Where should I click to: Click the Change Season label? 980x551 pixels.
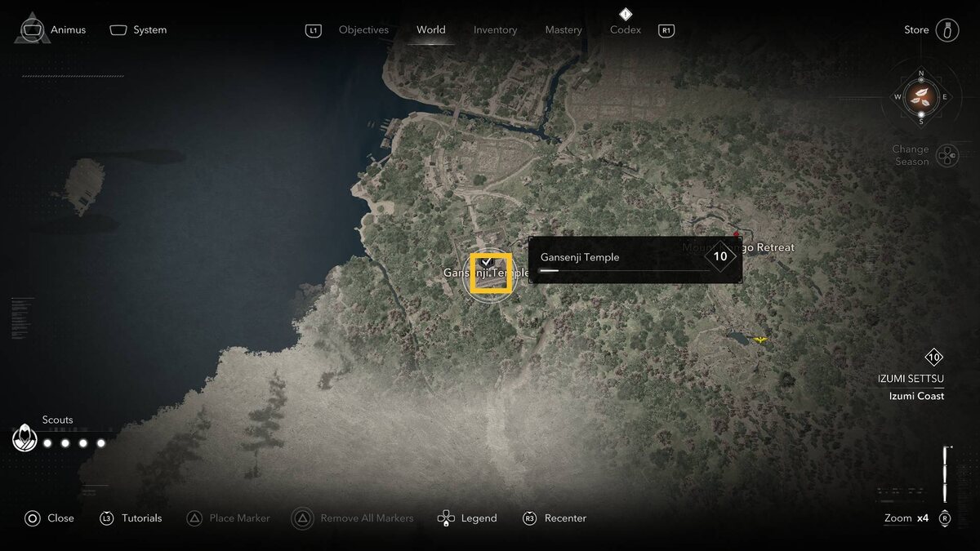911,155
